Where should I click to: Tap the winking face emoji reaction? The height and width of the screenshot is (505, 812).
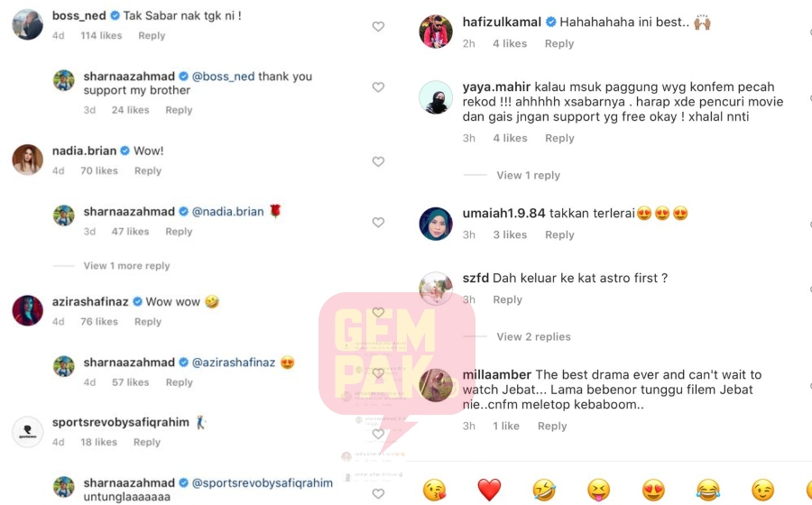click(x=763, y=490)
